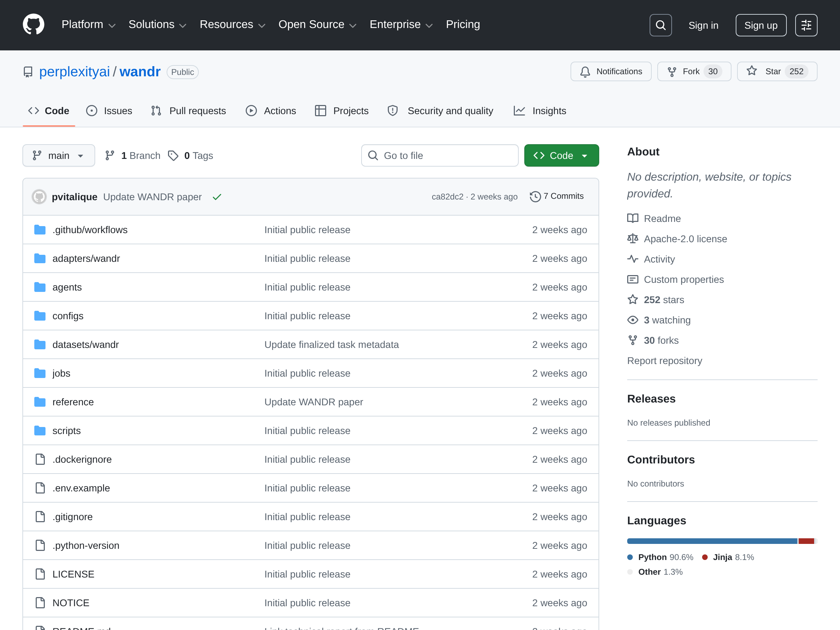
Task: Click the Star icon for wandr
Action: point(751,71)
